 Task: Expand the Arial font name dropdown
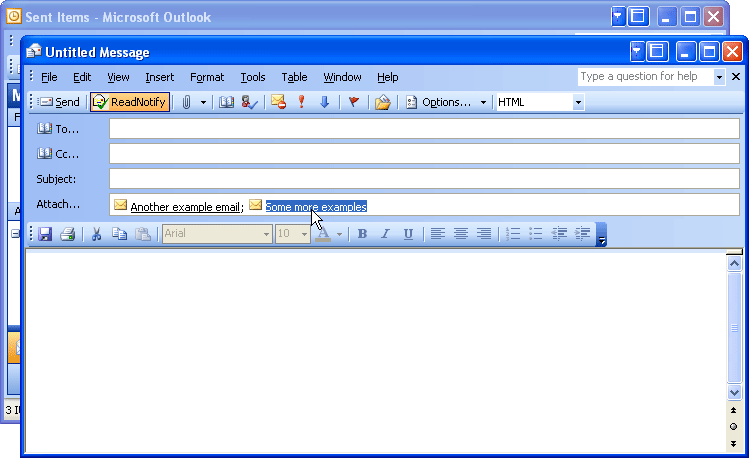point(266,234)
